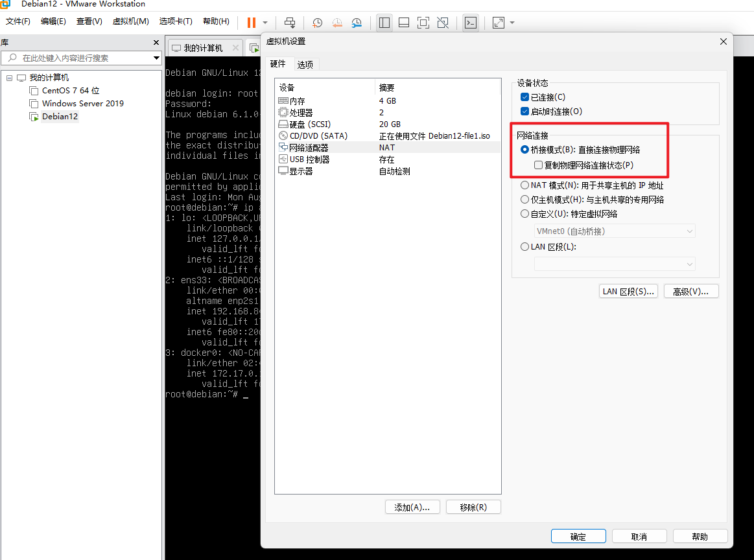Switch to the 硬件 tab

click(x=278, y=64)
